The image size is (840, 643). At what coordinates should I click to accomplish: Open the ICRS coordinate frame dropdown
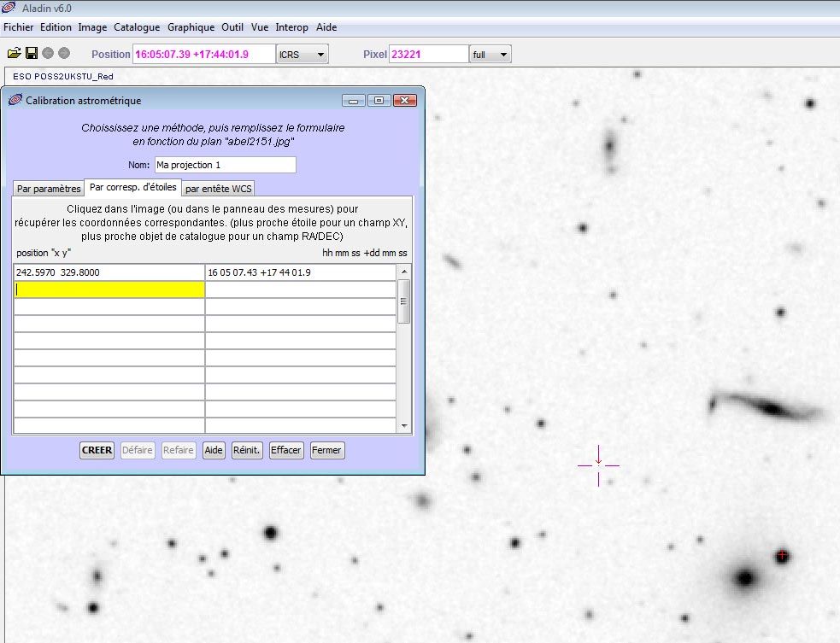[303, 54]
